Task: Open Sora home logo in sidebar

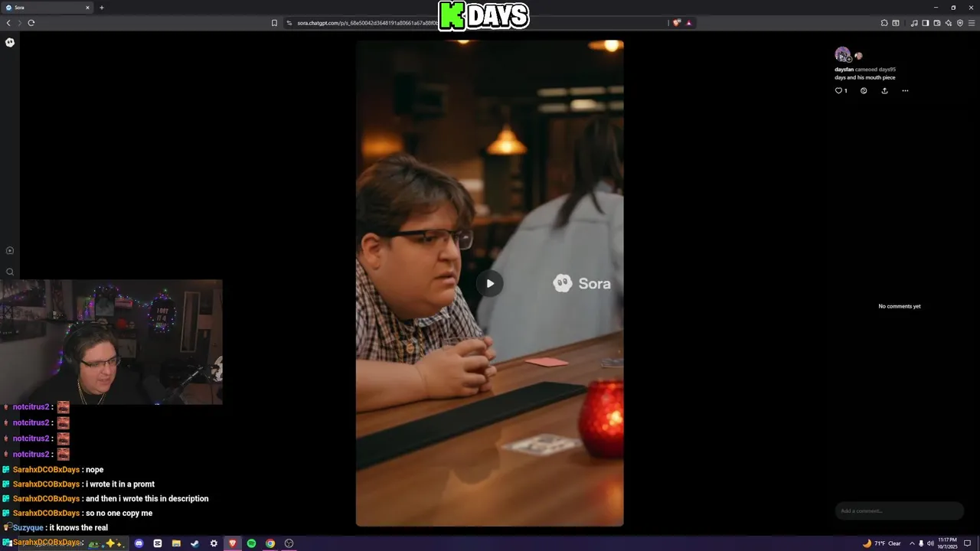Action: (10, 42)
